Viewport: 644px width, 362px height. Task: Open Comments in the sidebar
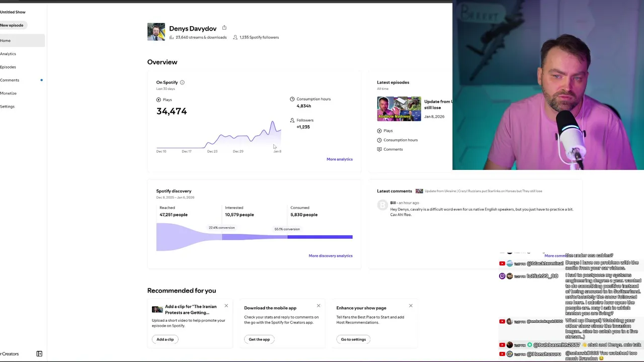pyautogui.click(x=10, y=80)
